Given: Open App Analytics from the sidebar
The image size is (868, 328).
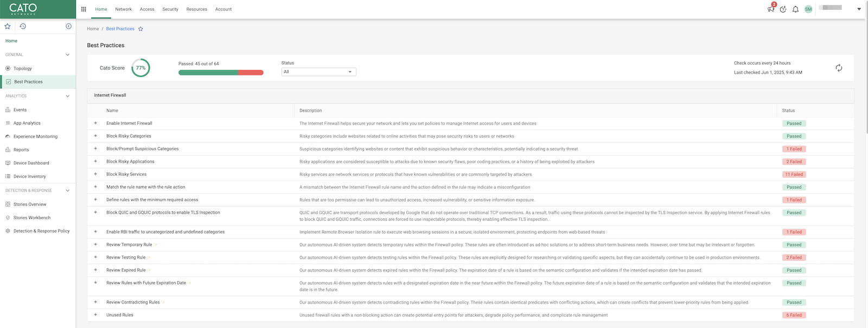Looking at the screenshot, I should [27, 123].
